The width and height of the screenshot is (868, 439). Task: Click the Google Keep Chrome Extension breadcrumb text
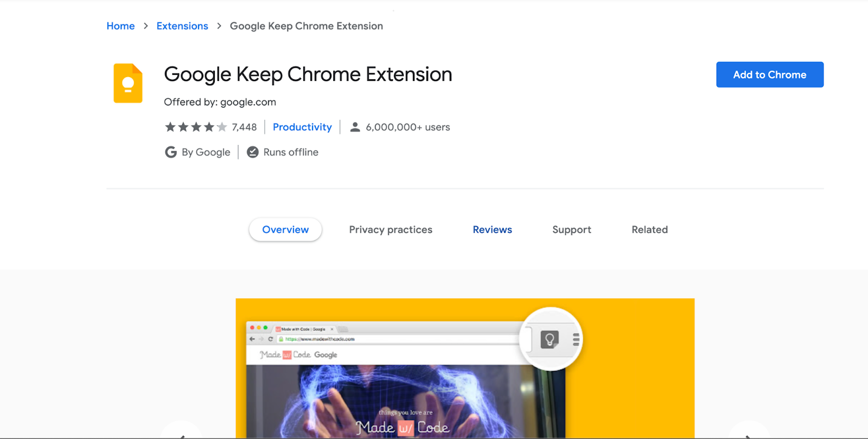tap(307, 26)
